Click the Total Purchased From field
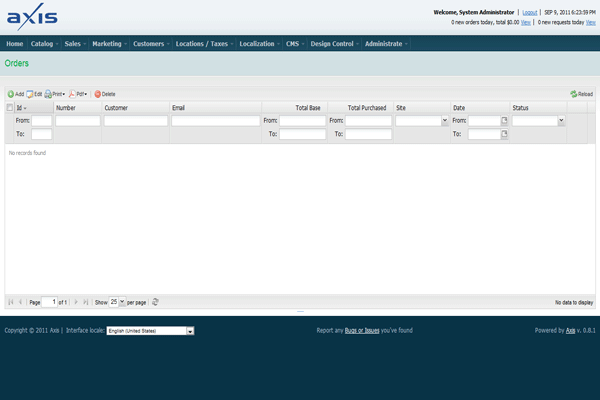Screen dimensions: 600x400 pyautogui.click(x=368, y=121)
